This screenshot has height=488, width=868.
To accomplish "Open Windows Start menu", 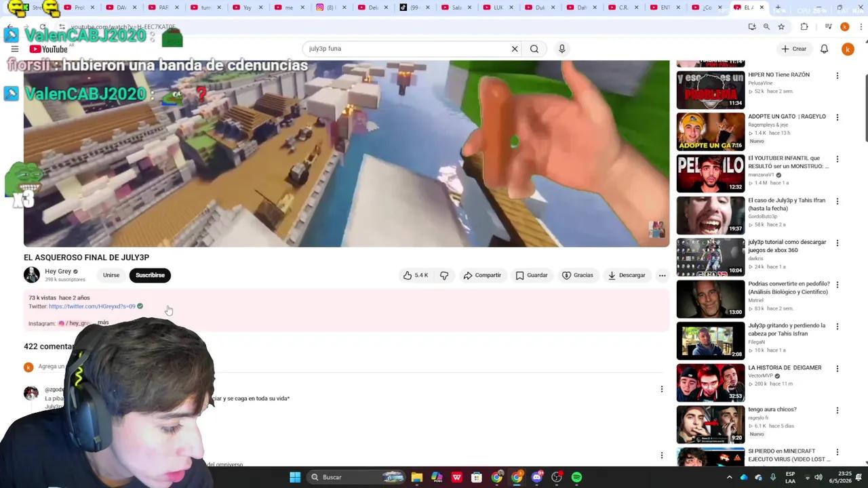I will tap(295, 477).
